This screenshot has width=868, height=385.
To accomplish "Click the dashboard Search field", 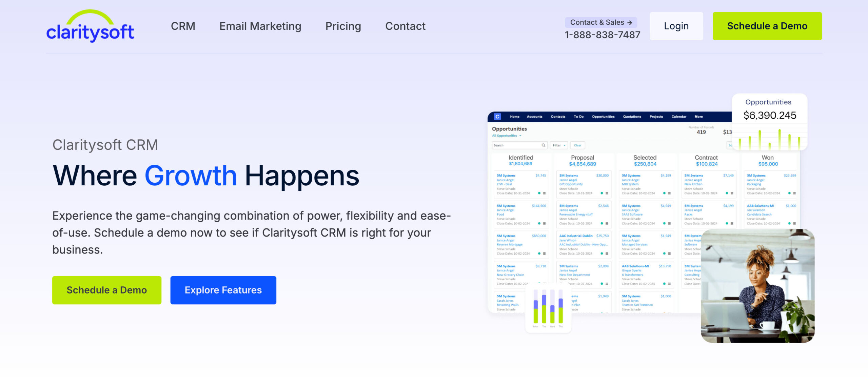I will click(519, 145).
